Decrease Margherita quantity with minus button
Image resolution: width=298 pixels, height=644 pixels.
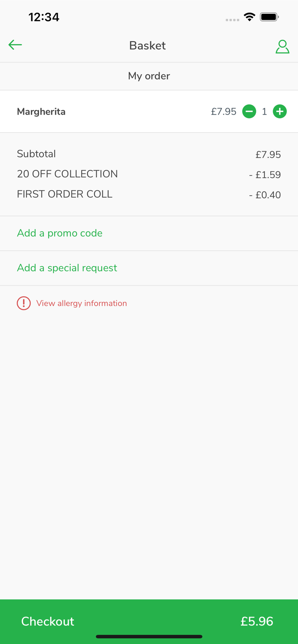pos(249,112)
